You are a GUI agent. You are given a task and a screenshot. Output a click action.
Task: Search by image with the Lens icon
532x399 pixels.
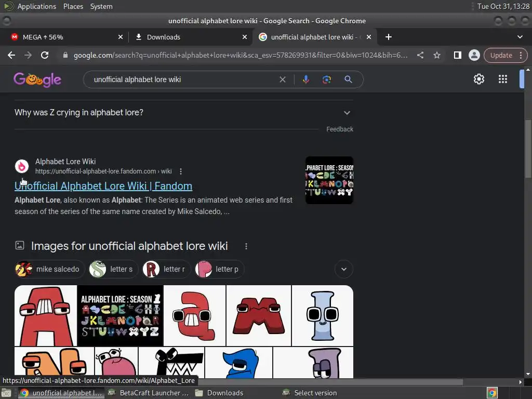pos(326,79)
